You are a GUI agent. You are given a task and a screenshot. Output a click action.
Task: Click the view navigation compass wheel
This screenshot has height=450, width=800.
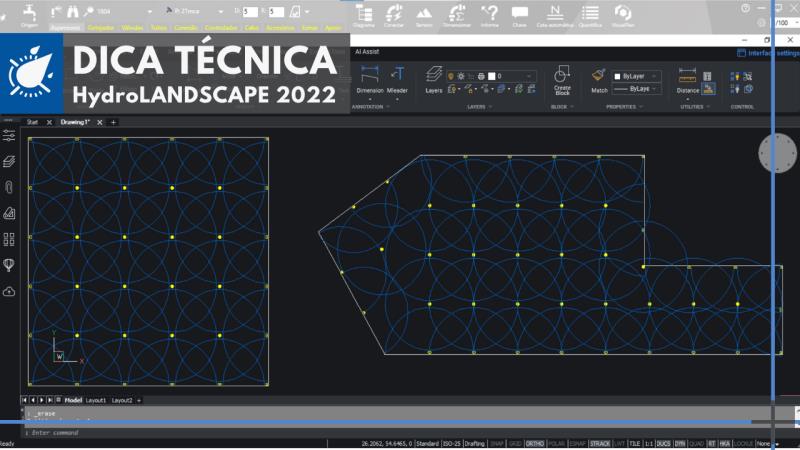point(778,153)
